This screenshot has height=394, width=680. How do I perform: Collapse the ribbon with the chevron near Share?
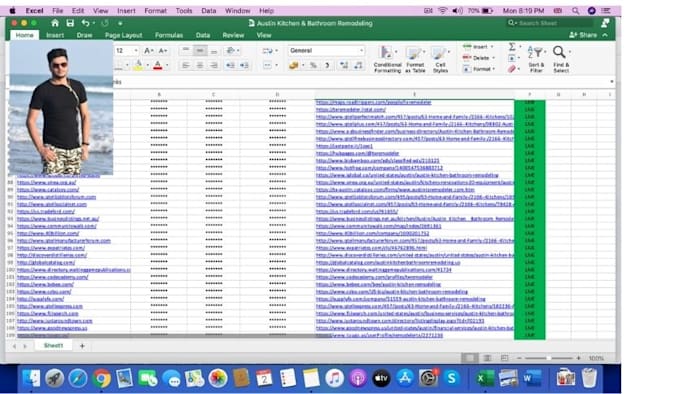coord(605,35)
